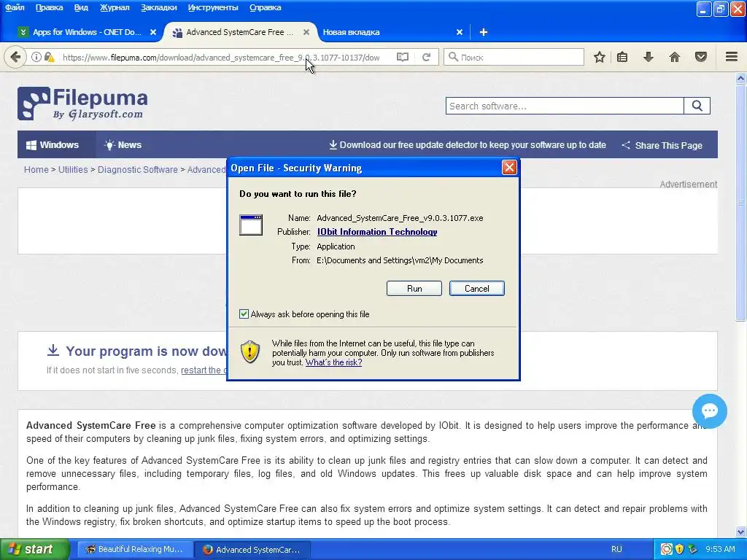Click the browser Back arrow button

click(15, 57)
